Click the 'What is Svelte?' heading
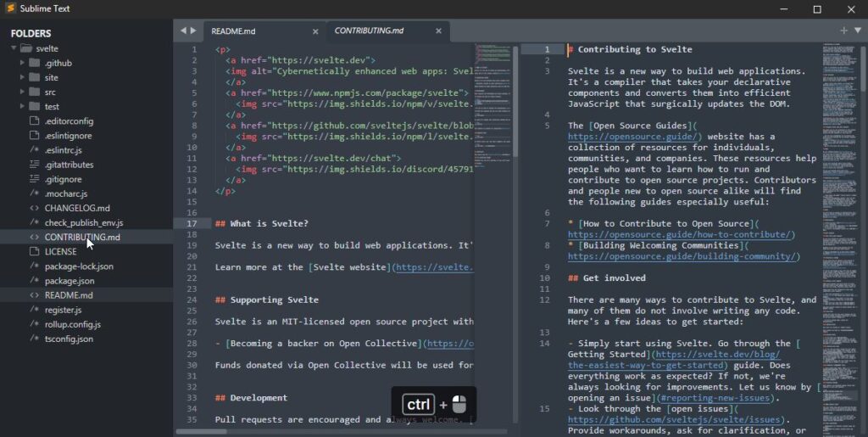 point(261,223)
